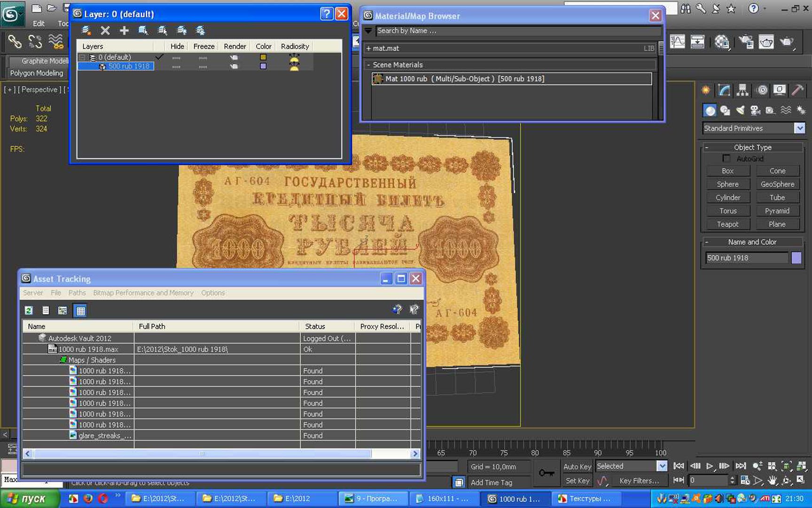Collapse the Scene Materials group
This screenshot has height=508, width=812.
368,65
